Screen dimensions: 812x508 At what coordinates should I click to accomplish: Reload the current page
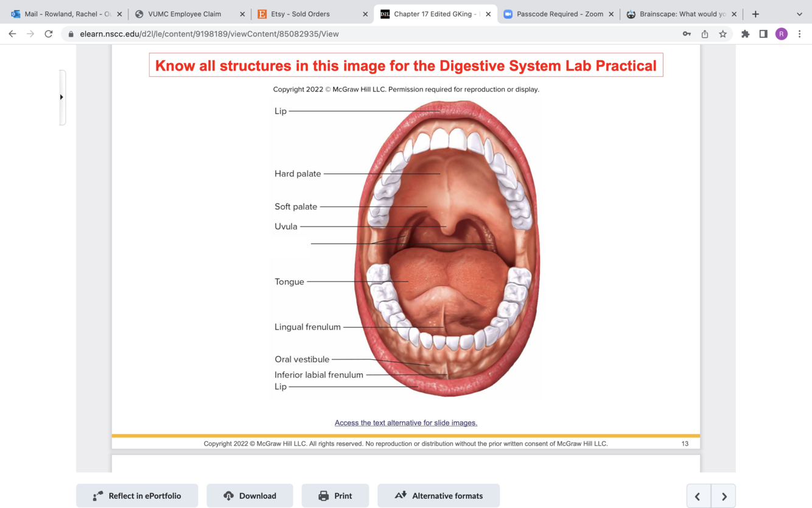pos(49,34)
